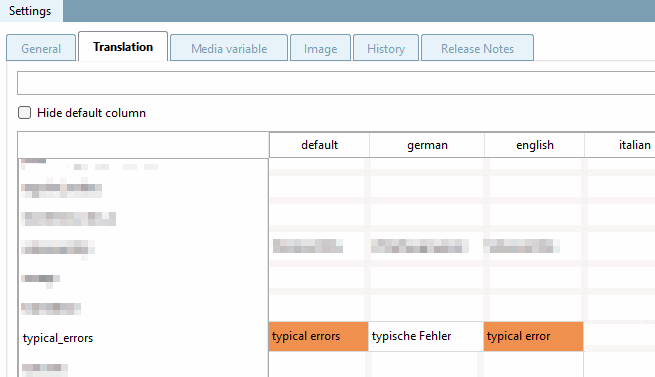The width and height of the screenshot is (655, 377).
Task: Select the typical_errors row label
Action: 58,338
